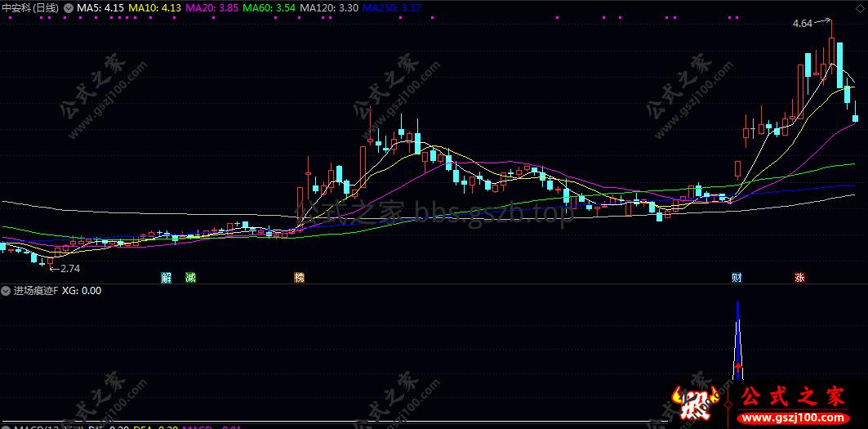
Task: Select the MA5: 4.15 legend
Action: (100, 8)
